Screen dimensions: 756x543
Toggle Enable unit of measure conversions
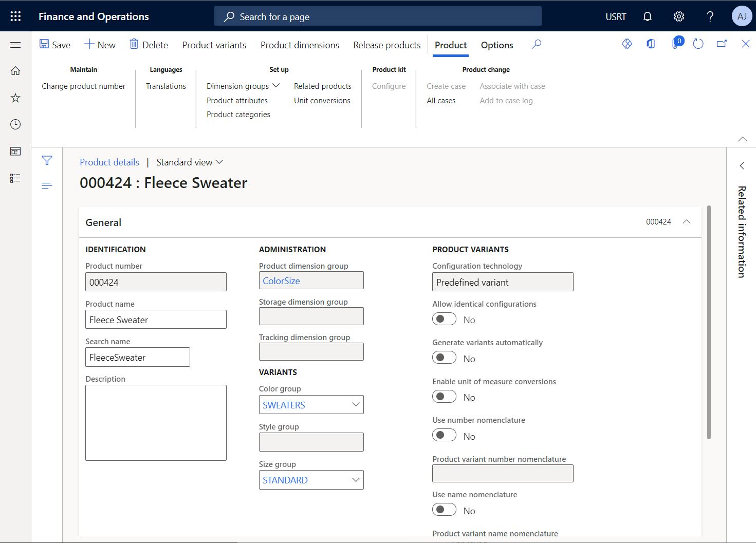click(444, 397)
